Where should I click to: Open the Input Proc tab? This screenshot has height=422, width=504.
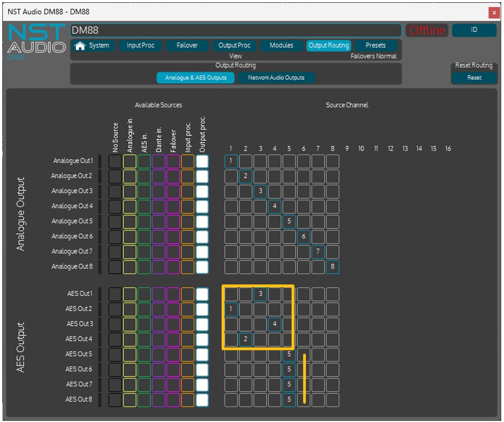tap(140, 46)
